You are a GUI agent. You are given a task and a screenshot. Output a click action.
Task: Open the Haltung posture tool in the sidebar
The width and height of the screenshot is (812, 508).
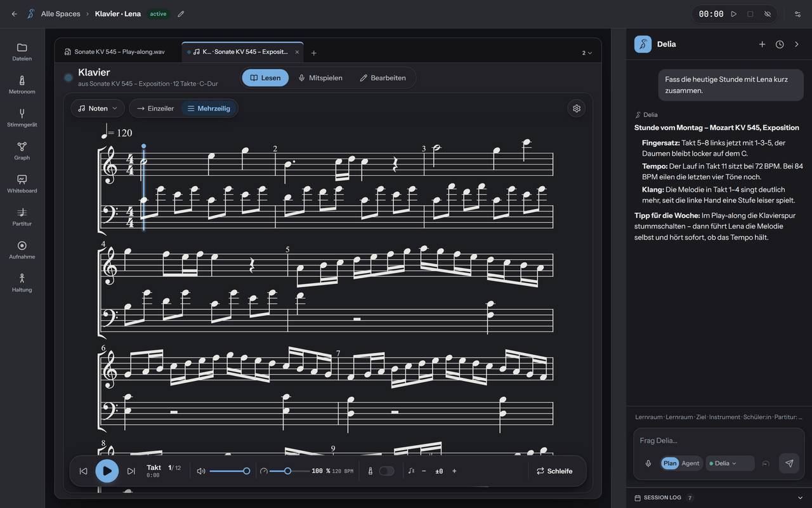22,283
